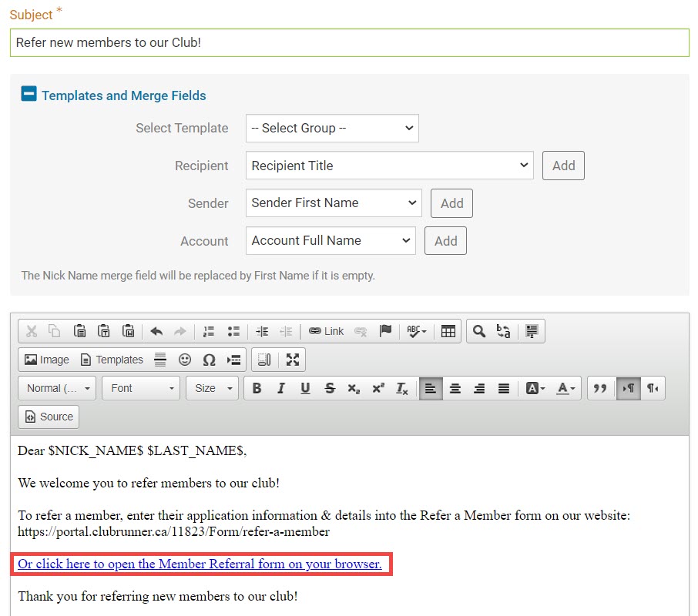Click the Bold formatting icon

coord(257,389)
